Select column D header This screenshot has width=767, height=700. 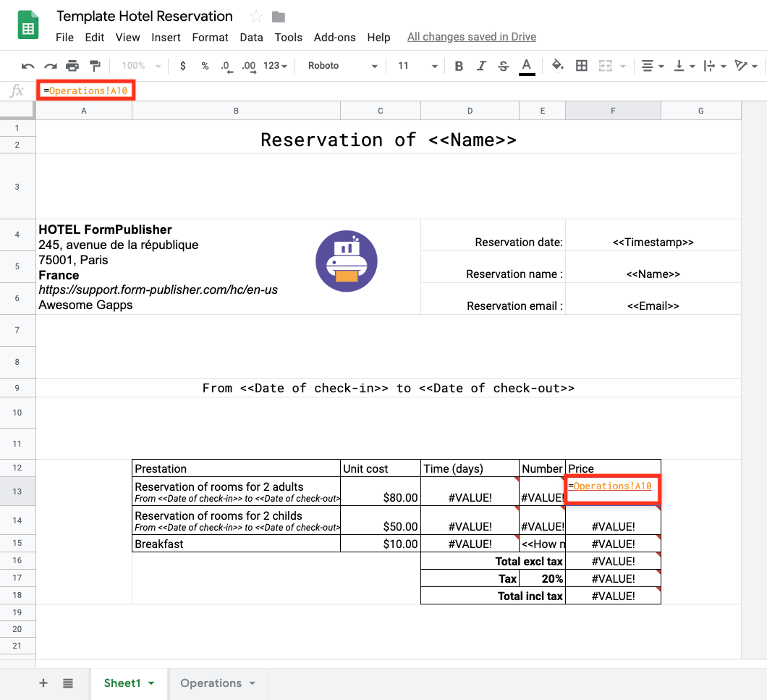[470, 111]
